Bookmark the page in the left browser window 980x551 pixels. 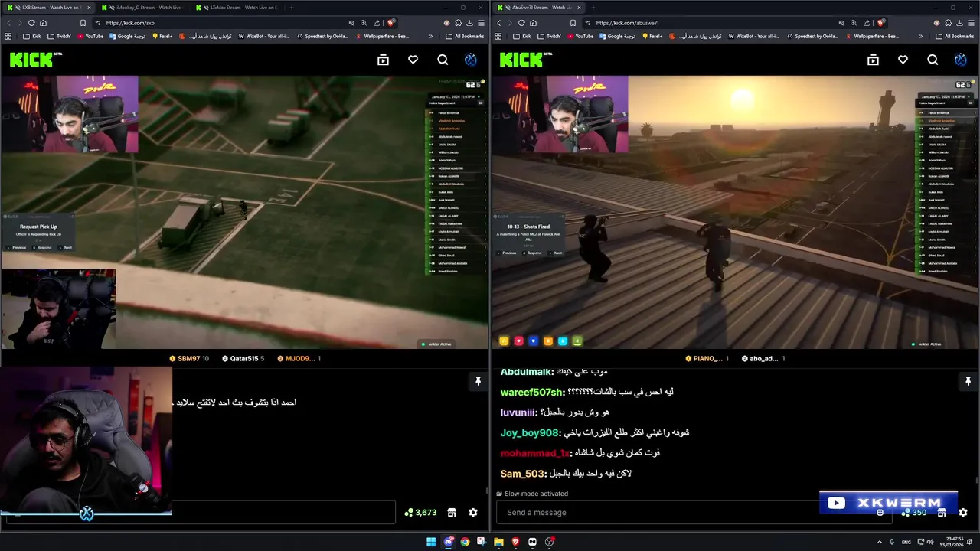tap(83, 23)
